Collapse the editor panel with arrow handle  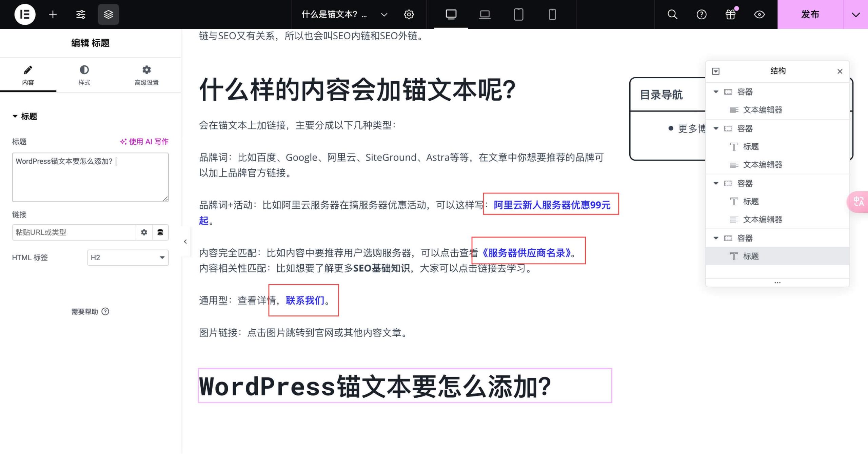(185, 242)
